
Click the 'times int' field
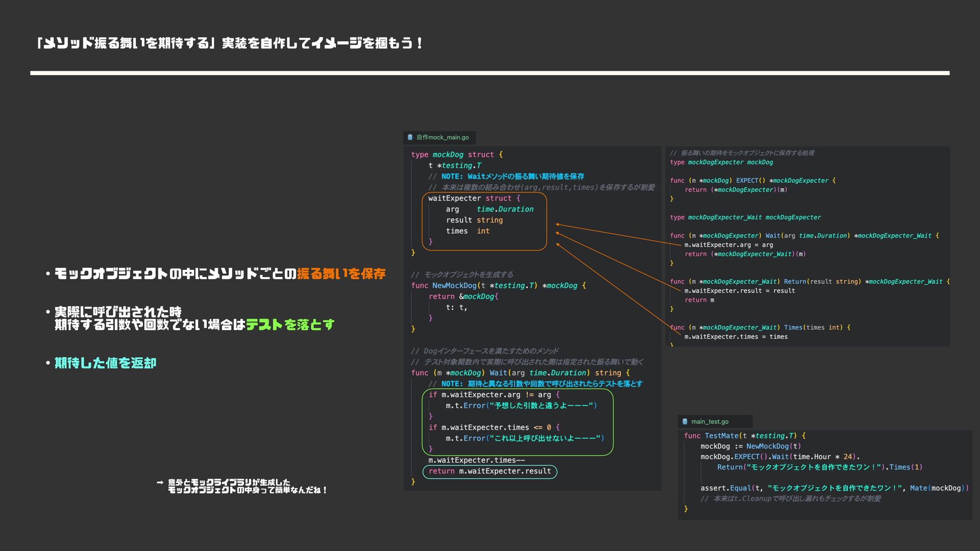click(468, 231)
